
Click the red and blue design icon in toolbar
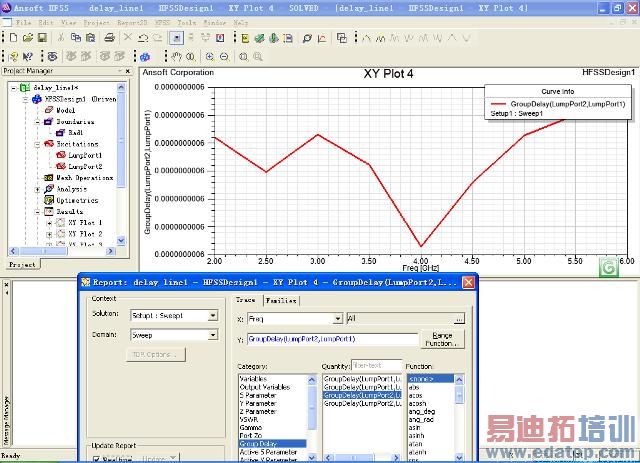coord(220,38)
